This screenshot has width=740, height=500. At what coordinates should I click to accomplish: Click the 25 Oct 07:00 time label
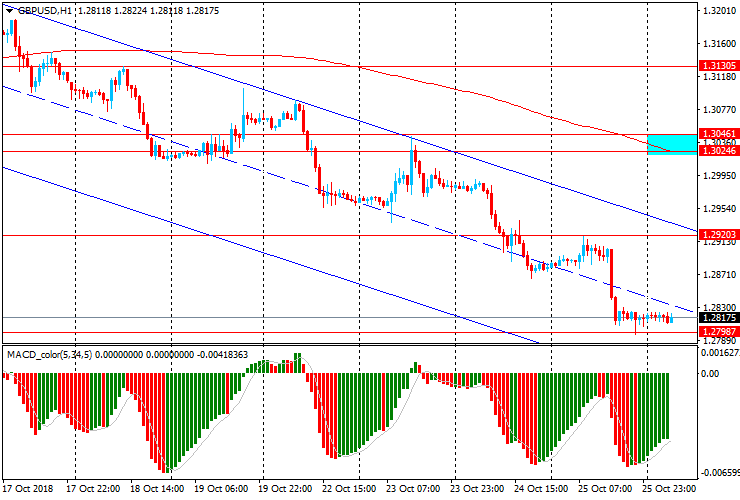point(605,488)
